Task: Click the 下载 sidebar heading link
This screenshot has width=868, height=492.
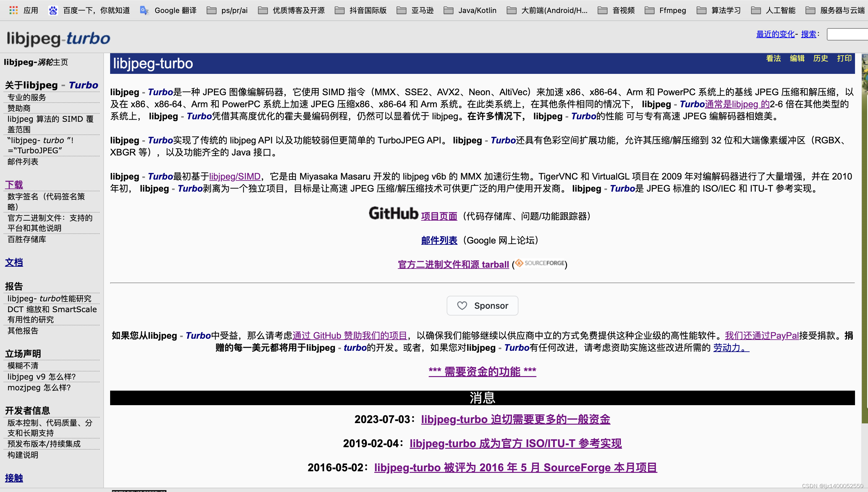Action: (14, 184)
